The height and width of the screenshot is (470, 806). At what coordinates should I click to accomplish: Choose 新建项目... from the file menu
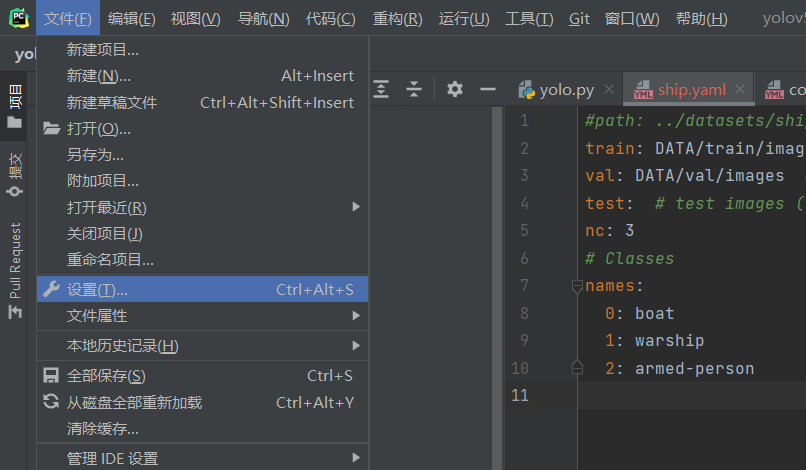pyautogui.click(x=203, y=50)
